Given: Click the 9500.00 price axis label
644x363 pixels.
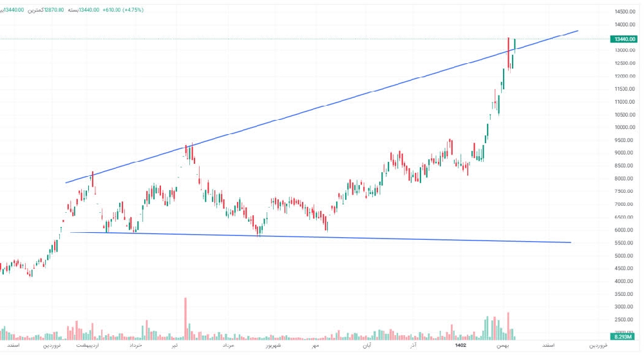Looking at the screenshot, I should click(625, 140).
